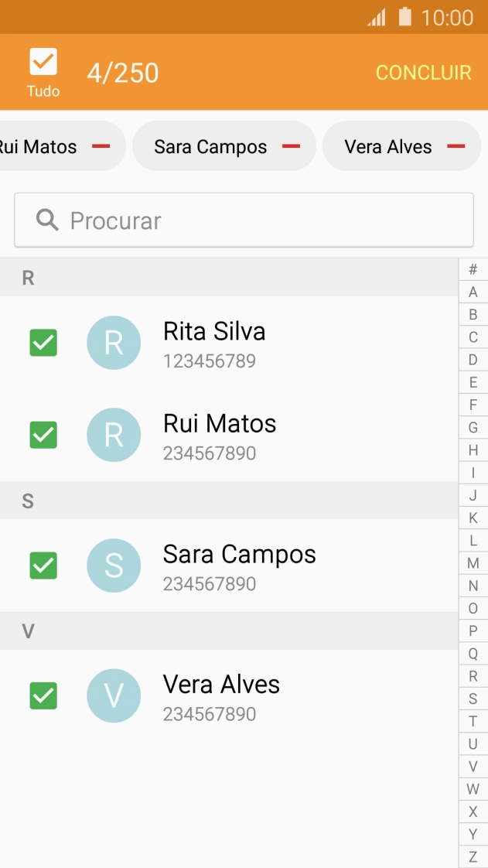Screen dimensions: 488x868
Task: Uncheck Rita Silva's checkbox
Action: (43, 343)
